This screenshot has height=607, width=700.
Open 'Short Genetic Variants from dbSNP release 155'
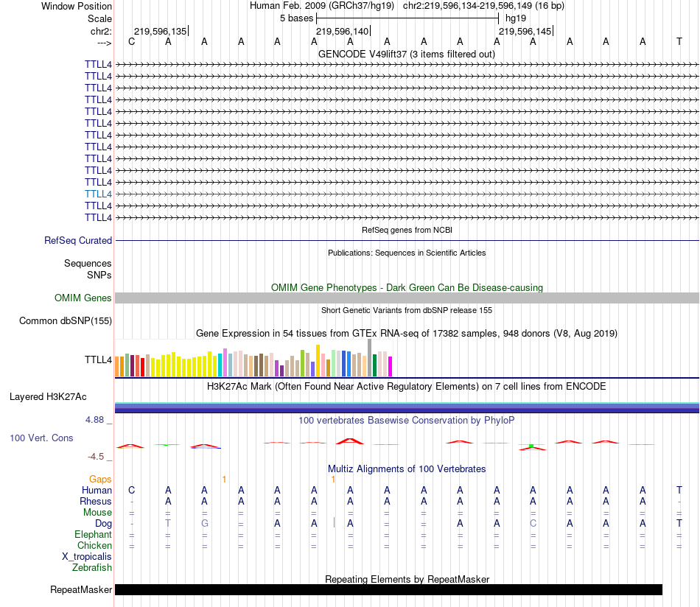point(407,310)
